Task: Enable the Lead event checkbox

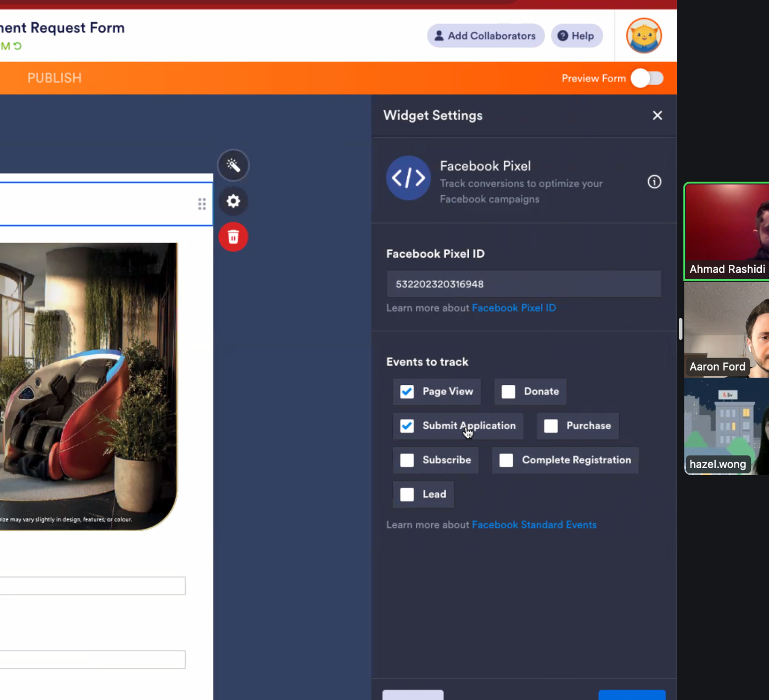Action: tap(407, 494)
